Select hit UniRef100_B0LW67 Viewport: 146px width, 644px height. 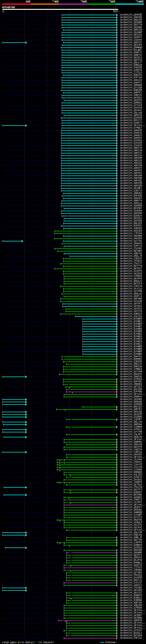coord(131,50)
